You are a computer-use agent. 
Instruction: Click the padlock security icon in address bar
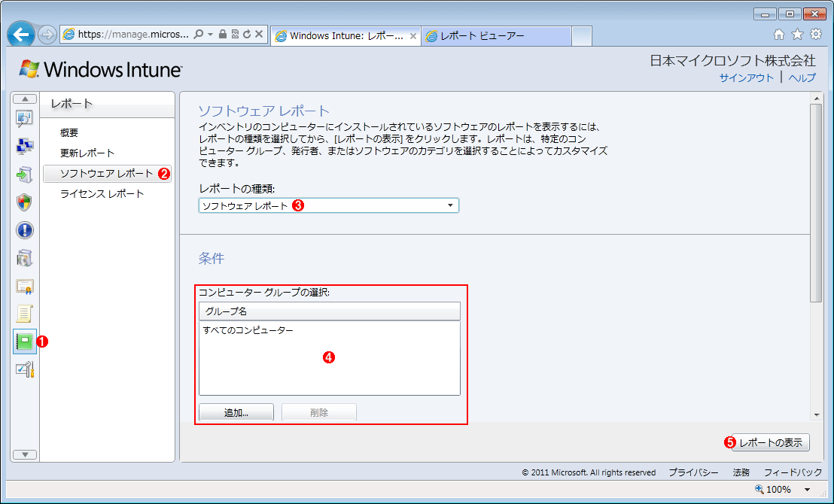pos(223,35)
